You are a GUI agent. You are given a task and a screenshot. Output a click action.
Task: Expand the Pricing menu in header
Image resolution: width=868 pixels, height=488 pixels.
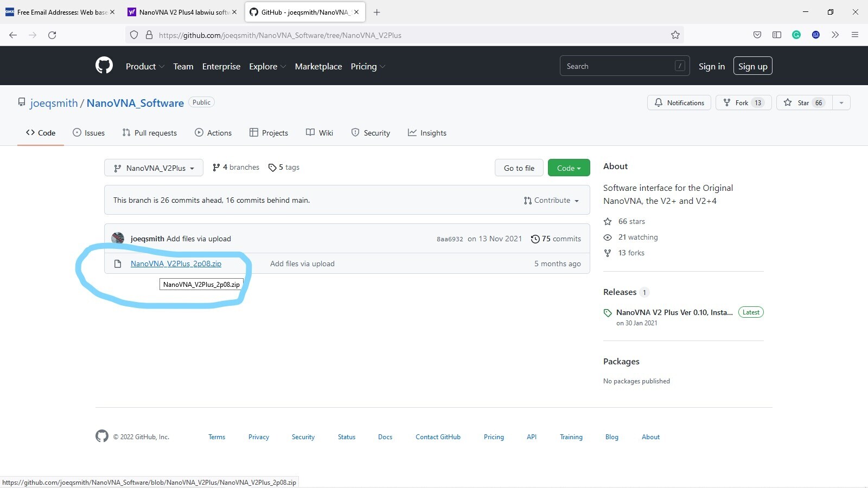(x=368, y=66)
